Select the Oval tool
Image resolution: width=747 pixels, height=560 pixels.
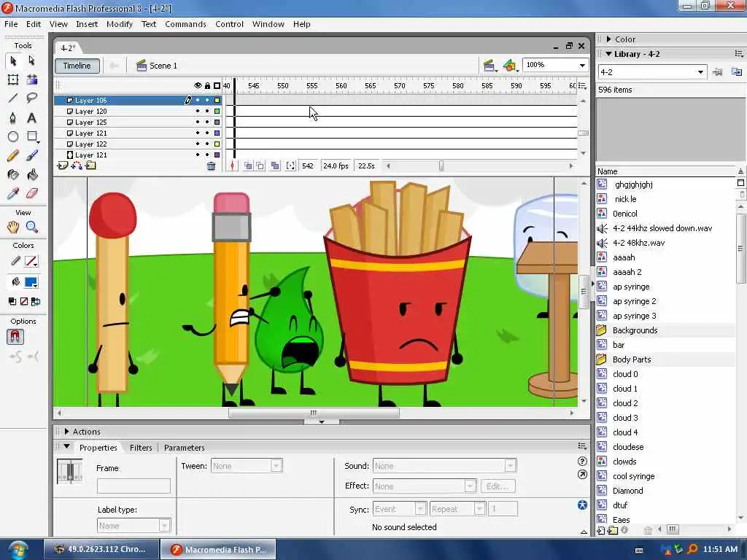13,136
